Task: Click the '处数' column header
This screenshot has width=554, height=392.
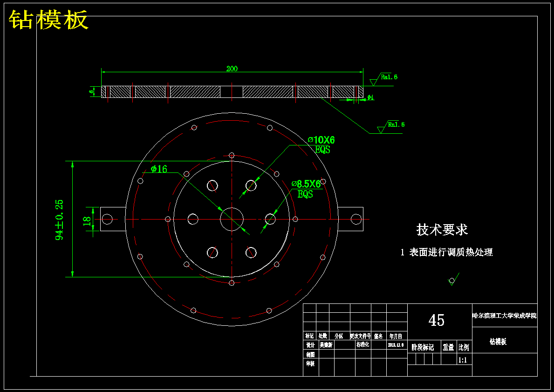Action: 322,336
